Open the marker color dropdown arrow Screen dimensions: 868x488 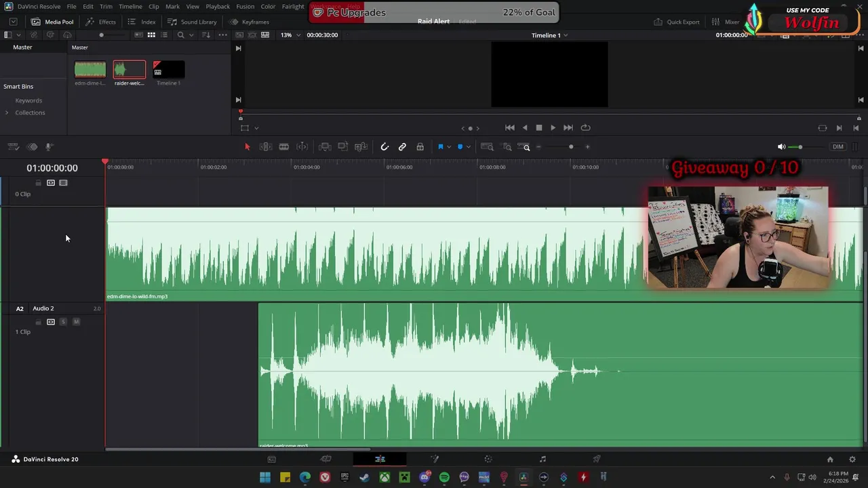pos(468,147)
